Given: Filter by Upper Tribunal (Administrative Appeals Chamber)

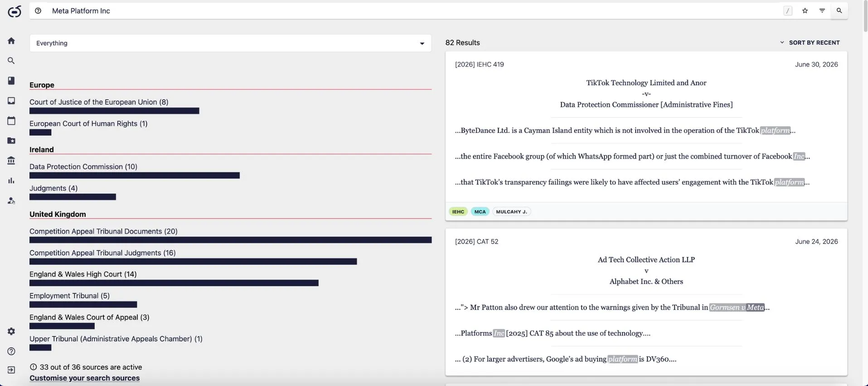Looking at the screenshot, I should coord(116,339).
